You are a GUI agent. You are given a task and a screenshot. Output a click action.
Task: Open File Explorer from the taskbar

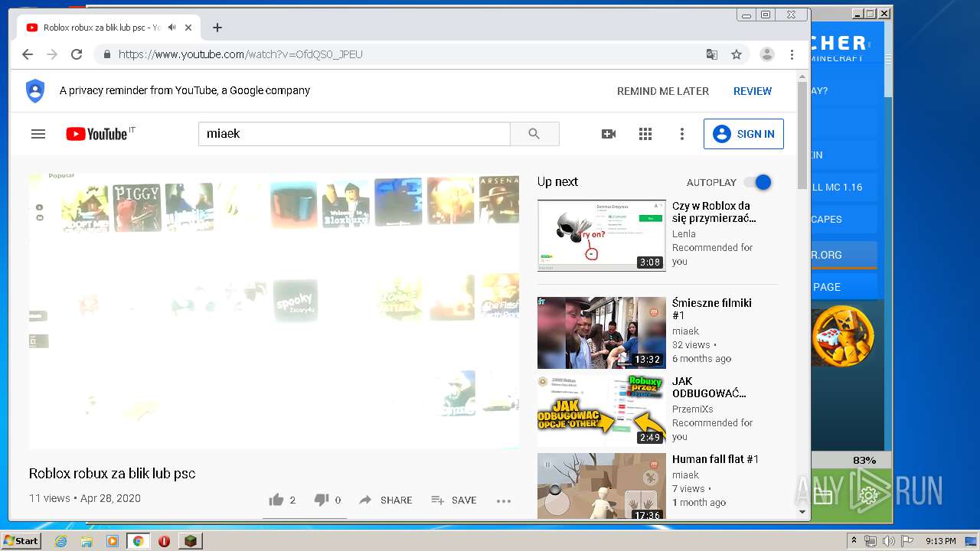click(87, 541)
